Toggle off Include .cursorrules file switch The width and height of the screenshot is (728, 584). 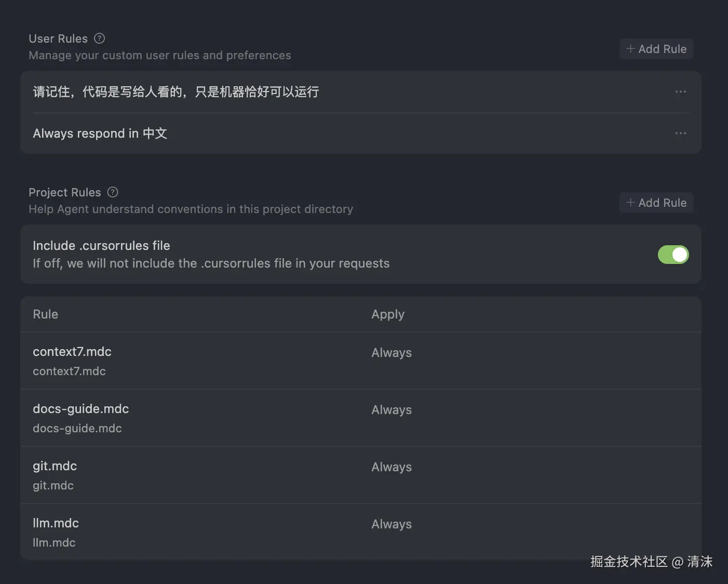click(673, 255)
